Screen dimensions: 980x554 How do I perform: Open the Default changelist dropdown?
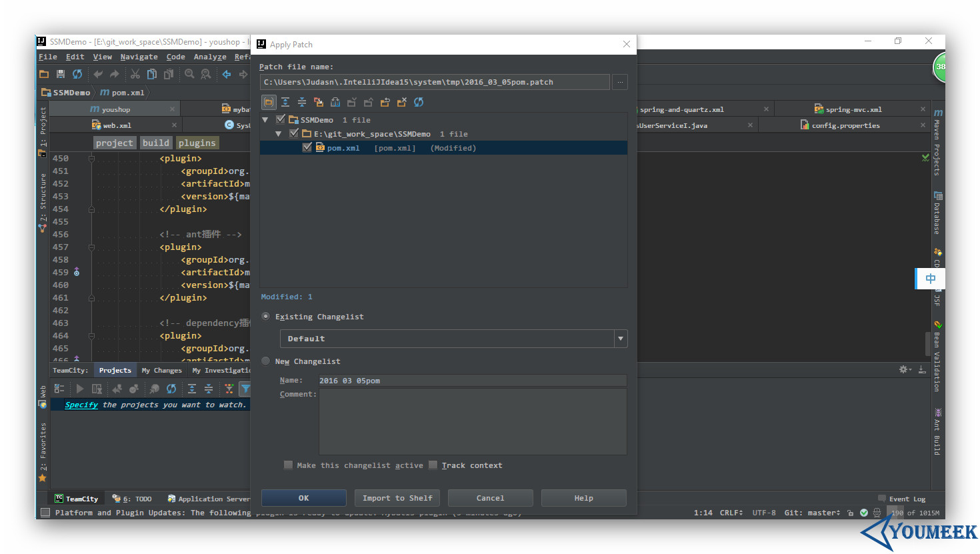(x=453, y=339)
